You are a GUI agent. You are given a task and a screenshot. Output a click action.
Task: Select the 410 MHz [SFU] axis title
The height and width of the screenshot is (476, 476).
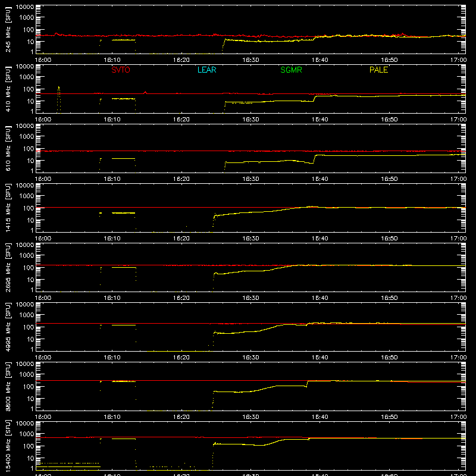click(x=8, y=89)
